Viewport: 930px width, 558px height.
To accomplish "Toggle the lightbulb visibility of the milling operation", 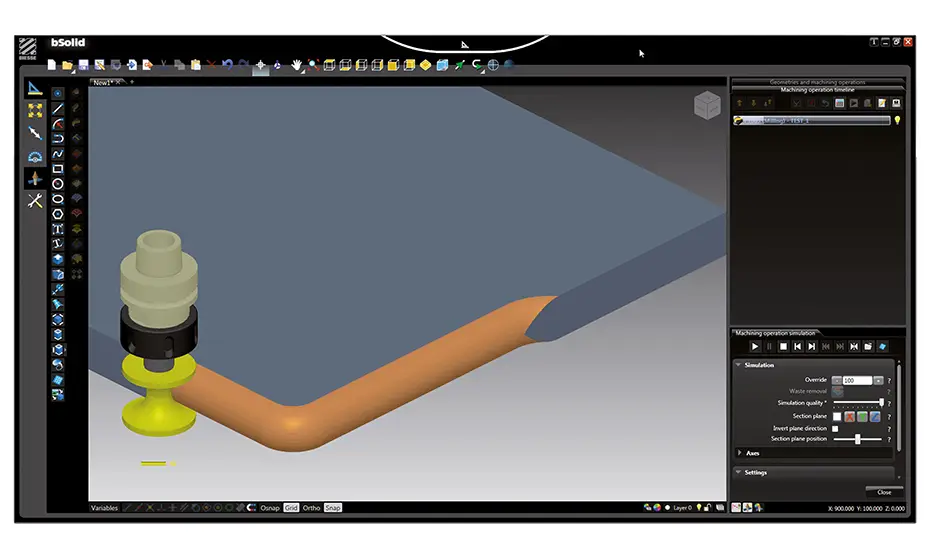I will tap(897, 120).
